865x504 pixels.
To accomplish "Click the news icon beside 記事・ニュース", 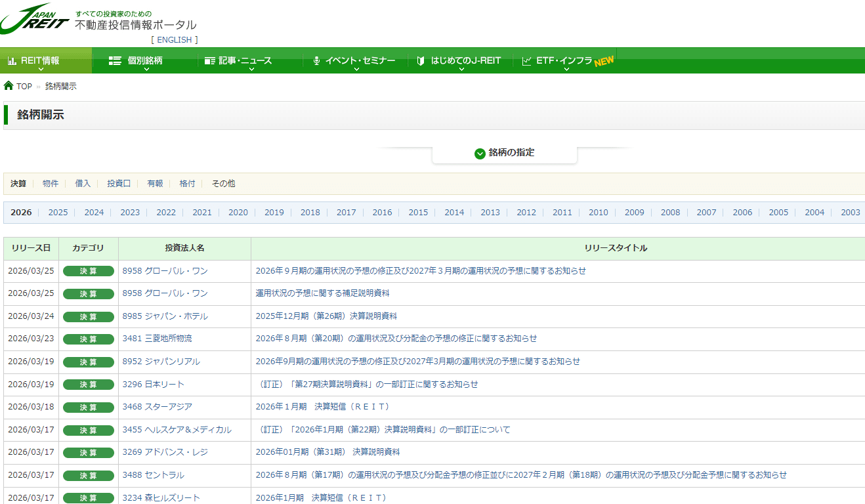I will [x=210, y=61].
